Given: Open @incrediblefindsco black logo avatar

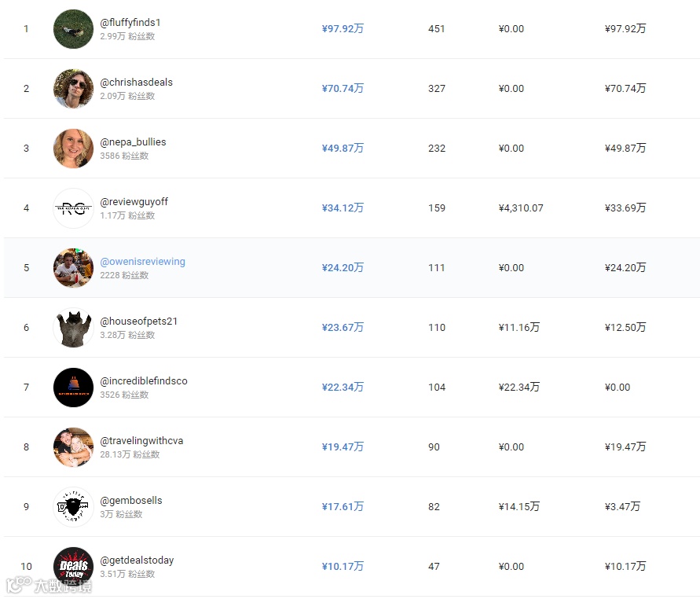Looking at the screenshot, I should [73, 388].
